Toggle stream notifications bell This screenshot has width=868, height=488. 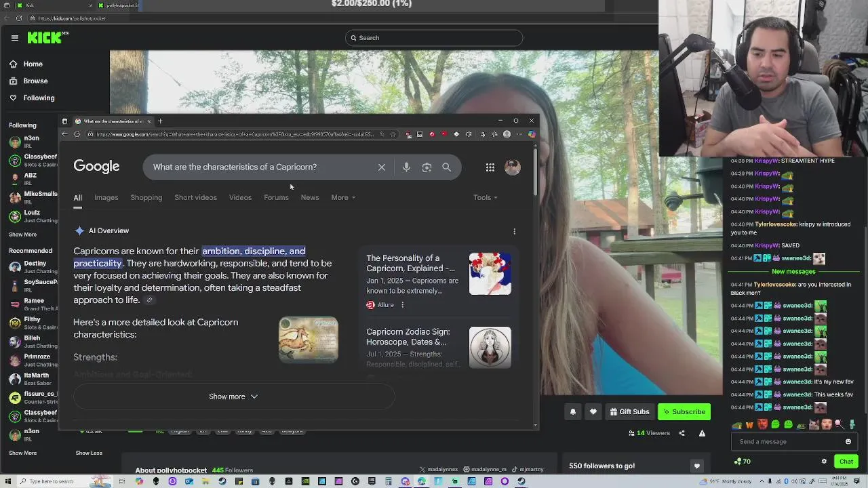(x=573, y=411)
